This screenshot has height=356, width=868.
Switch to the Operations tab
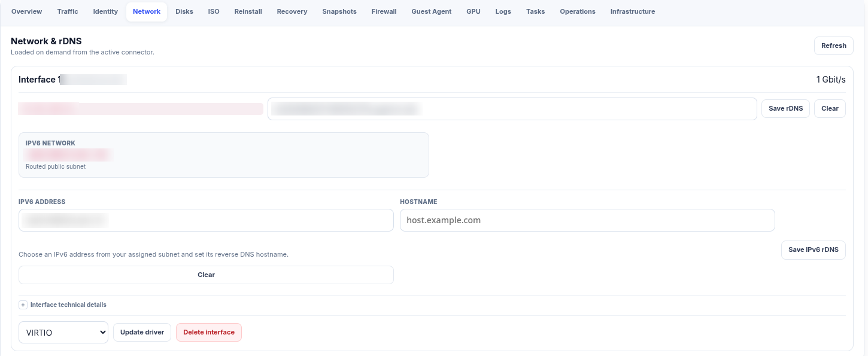coord(578,11)
